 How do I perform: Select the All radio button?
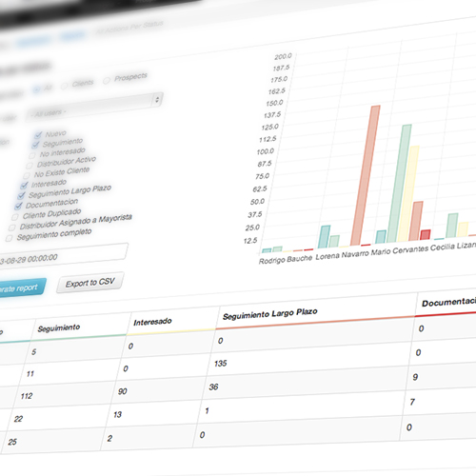pos(37,89)
